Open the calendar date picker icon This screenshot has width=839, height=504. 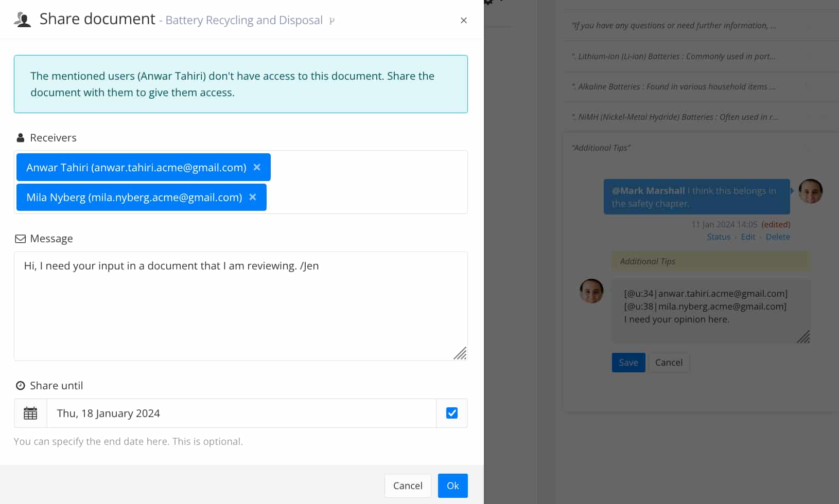pos(30,413)
